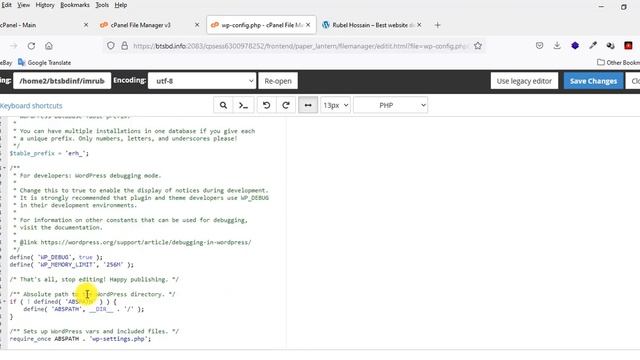640x360 pixels.
Task: Toggle word wrap arrows button
Action: click(x=308, y=105)
